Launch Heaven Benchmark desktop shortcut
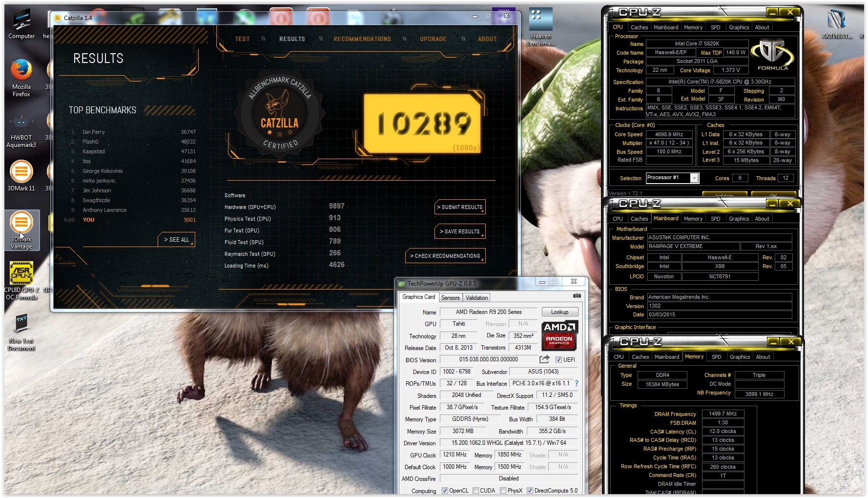Viewport: 868px width, 498px height. coord(541,27)
